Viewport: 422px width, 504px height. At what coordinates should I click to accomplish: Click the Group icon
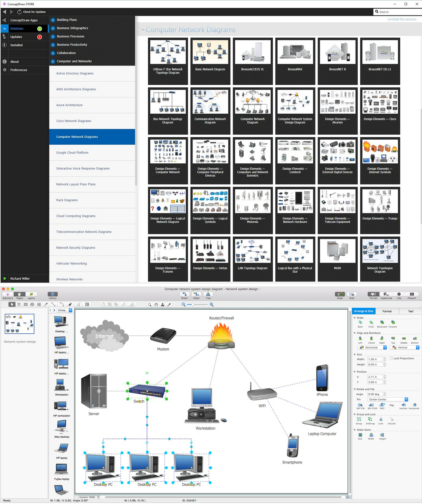coord(359,420)
